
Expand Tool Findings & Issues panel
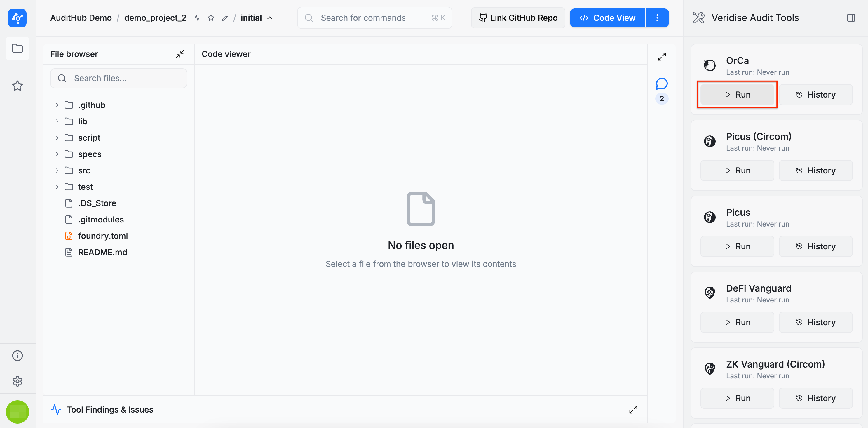(x=633, y=410)
